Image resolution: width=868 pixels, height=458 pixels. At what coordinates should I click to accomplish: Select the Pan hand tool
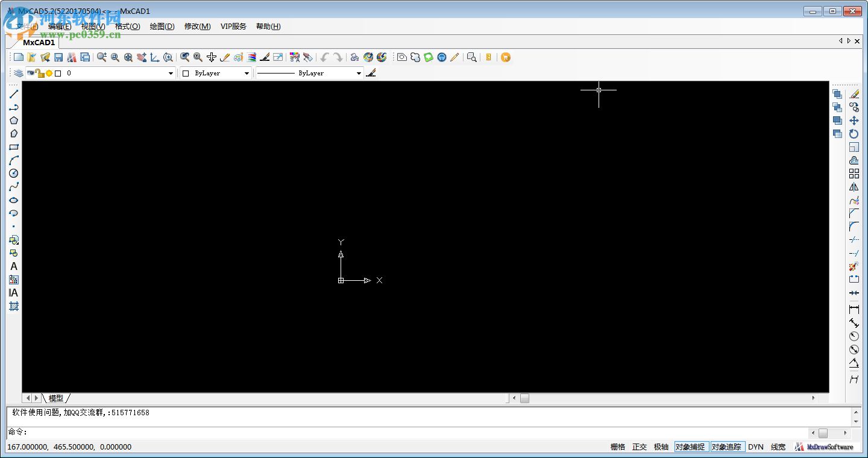pos(142,57)
